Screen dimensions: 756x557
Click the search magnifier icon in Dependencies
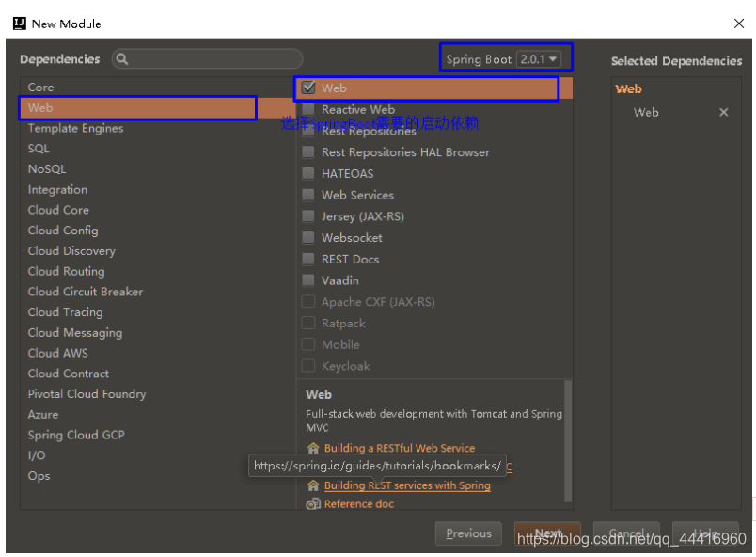click(122, 59)
